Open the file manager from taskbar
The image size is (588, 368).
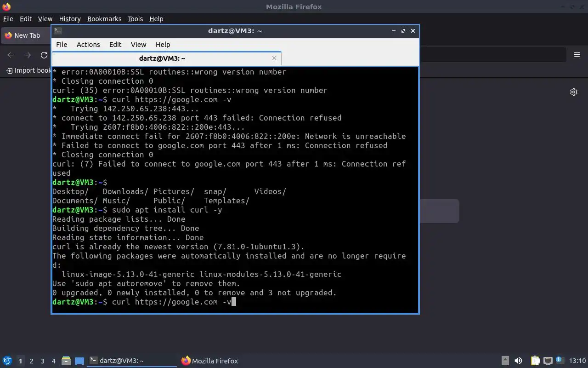click(66, 361)
